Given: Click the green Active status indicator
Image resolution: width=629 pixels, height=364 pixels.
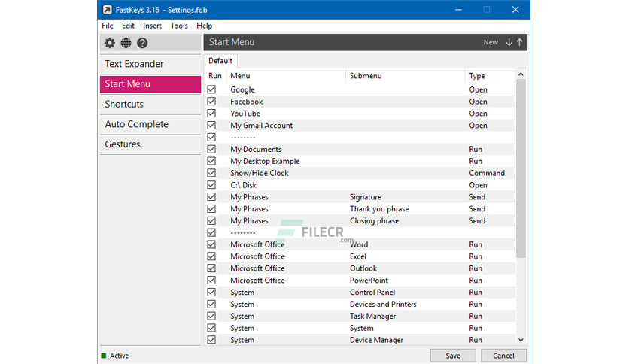Looking at the screenshot, I should (x=104, y=356).
